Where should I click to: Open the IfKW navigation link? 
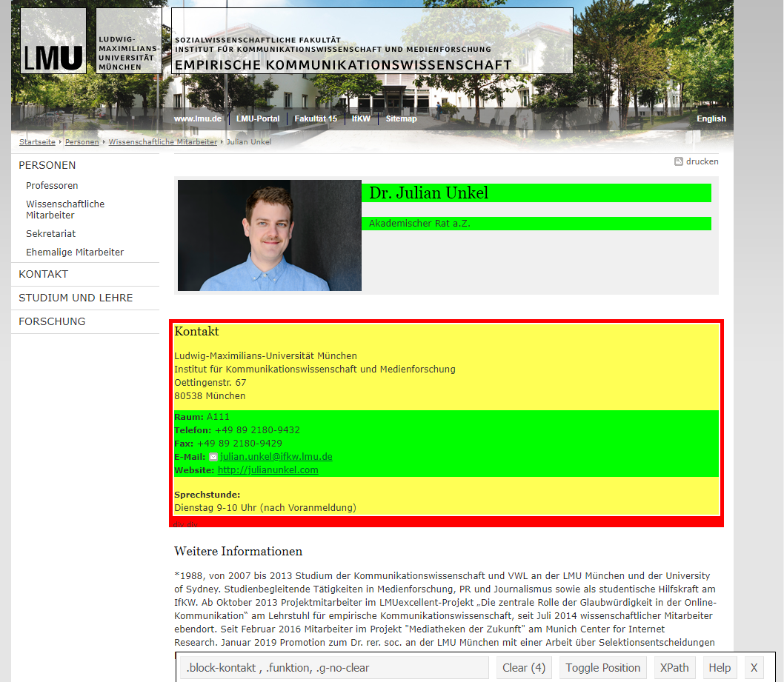(361, 118)
